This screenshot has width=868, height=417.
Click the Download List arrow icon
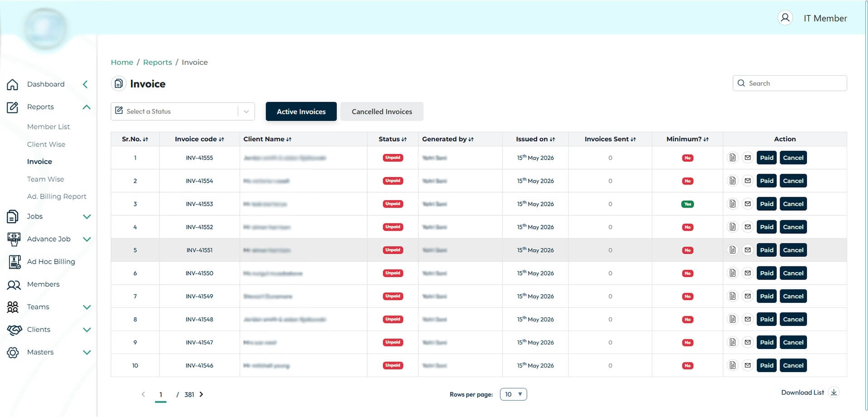(x=834, y=392)
